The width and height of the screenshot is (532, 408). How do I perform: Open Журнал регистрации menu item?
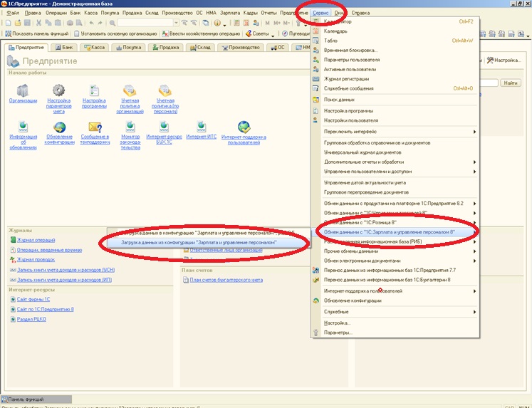(395, 79)
